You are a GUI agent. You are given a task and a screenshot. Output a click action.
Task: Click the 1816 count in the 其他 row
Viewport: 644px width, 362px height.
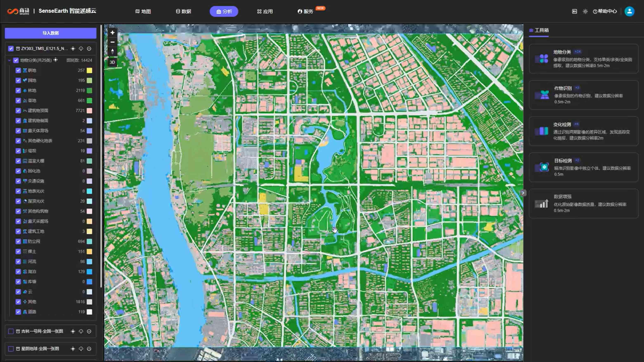[x=80, y=302]
